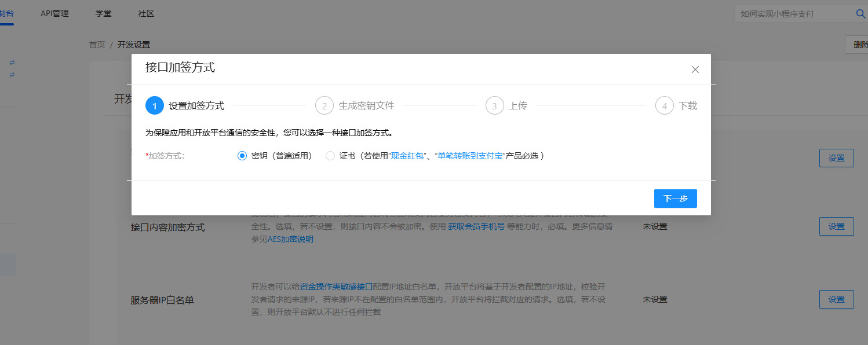This screenshot has width=868, height=345.
Task: Open the 单笔转账到支付宝 link
Action: 469,156
